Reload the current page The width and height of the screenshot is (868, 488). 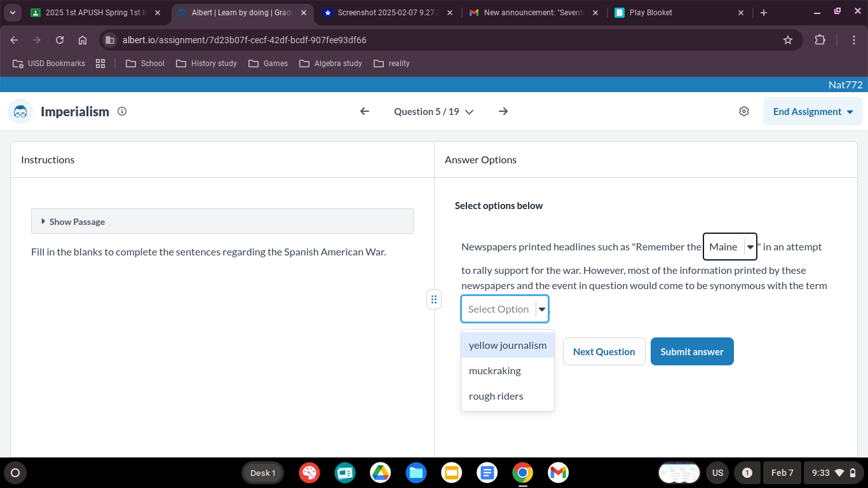(60, 40)
